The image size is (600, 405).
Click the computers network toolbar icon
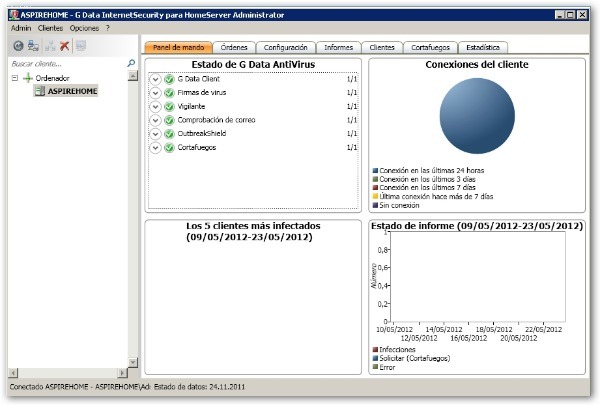tap(33, 46)
